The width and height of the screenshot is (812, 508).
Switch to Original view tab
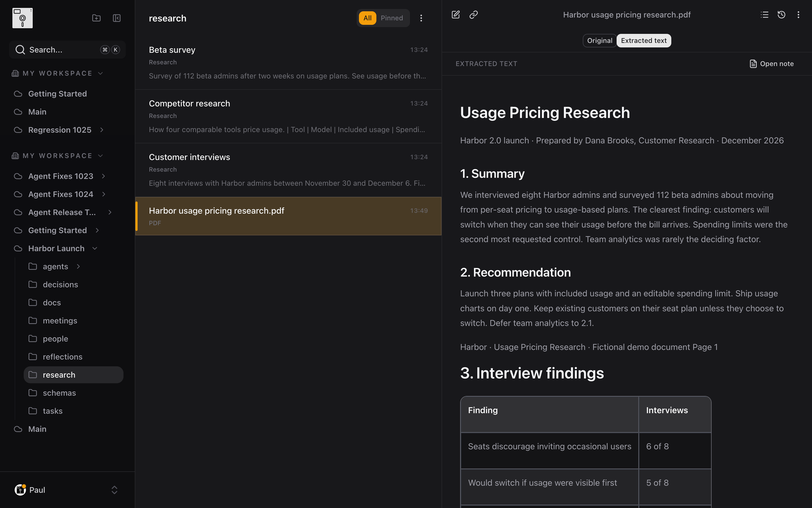[600, 41]
